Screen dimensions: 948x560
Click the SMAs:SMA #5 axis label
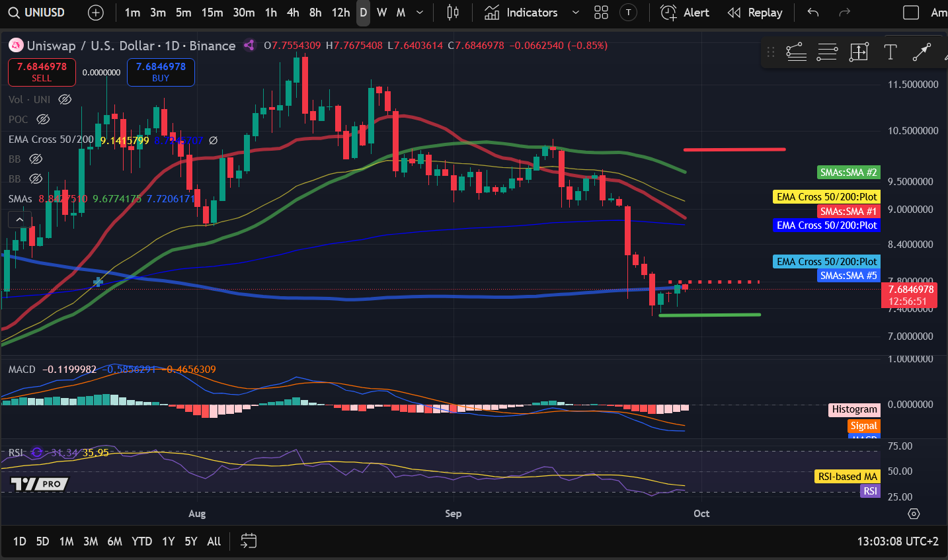click(849, 276)
